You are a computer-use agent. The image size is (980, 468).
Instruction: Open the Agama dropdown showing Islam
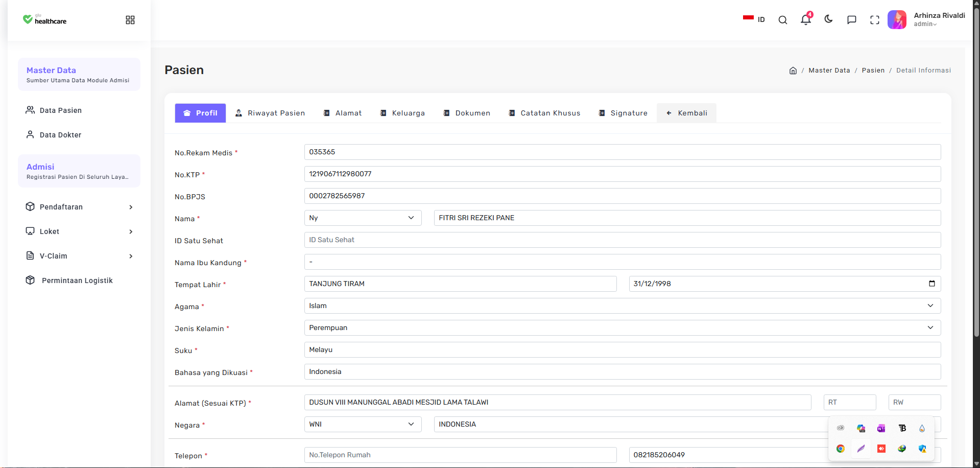[x=622, y=306]
